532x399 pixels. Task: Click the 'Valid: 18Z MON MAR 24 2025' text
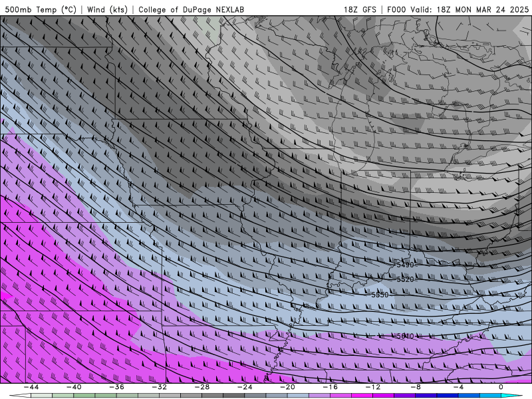click(x=469, y=9)
